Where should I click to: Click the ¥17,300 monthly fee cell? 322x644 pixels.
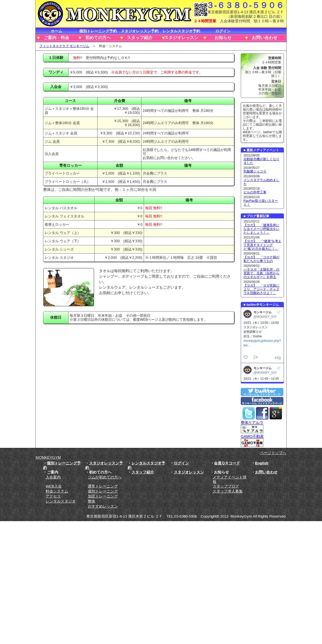click(119, 111)
